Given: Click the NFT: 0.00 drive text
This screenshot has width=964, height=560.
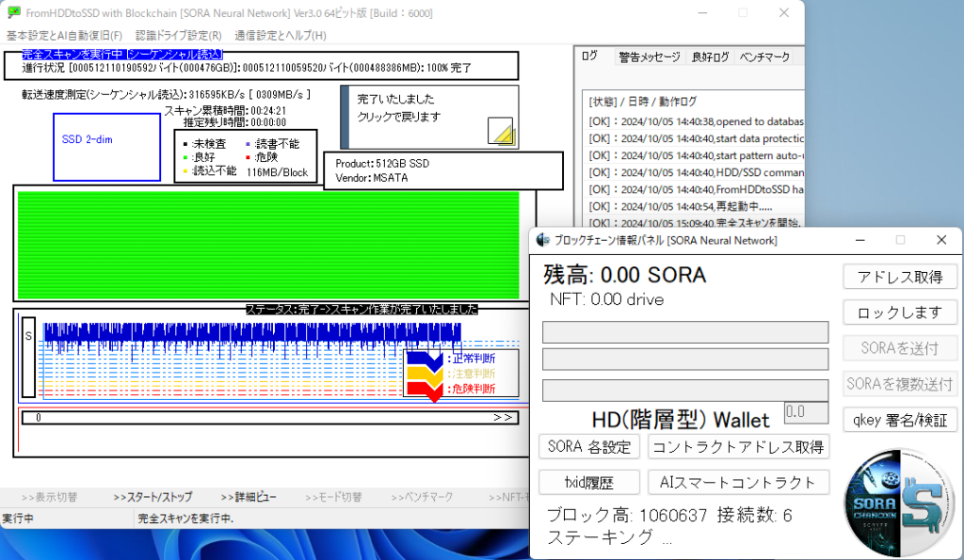Looking at the screenshot, I should 607,300.
